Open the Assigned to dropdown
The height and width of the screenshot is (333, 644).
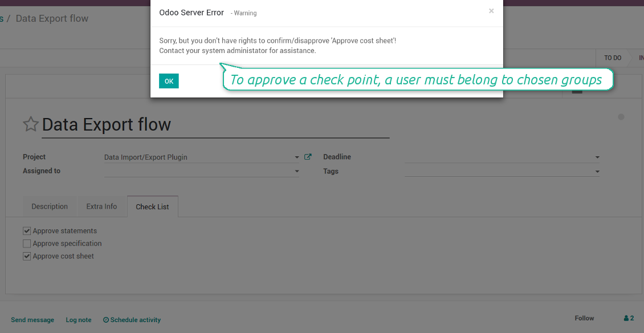[297, 171]
